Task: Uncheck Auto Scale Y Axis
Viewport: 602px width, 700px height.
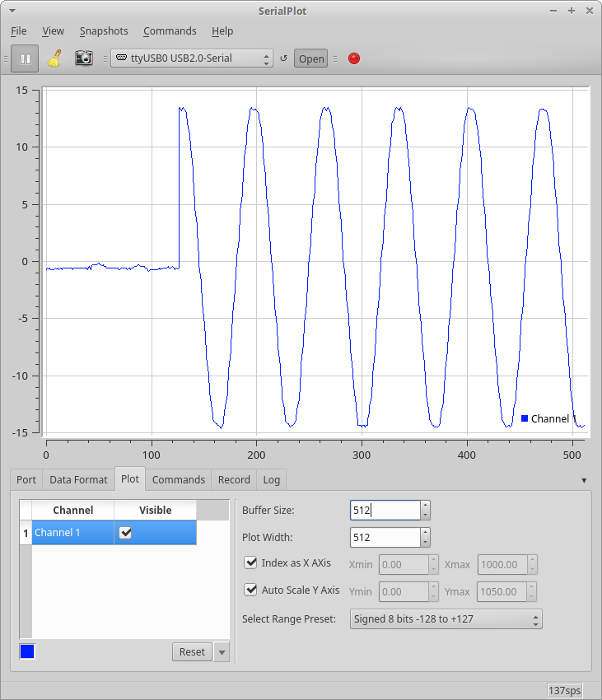Action: 251,590
